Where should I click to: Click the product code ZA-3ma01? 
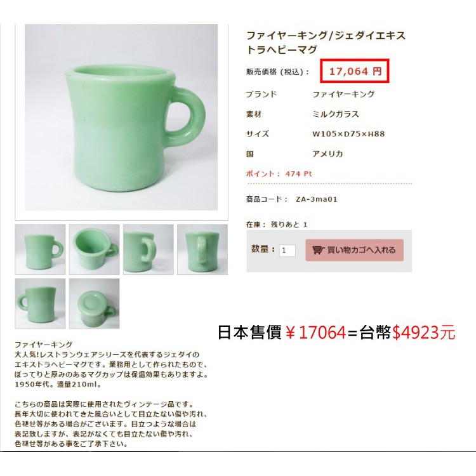[x=316, y=199]
